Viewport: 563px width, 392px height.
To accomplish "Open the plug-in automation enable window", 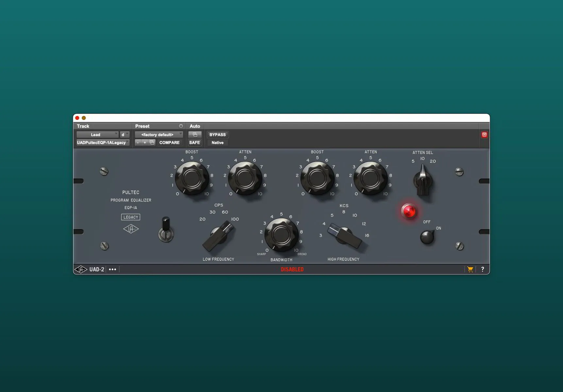I will coord(195,135).
